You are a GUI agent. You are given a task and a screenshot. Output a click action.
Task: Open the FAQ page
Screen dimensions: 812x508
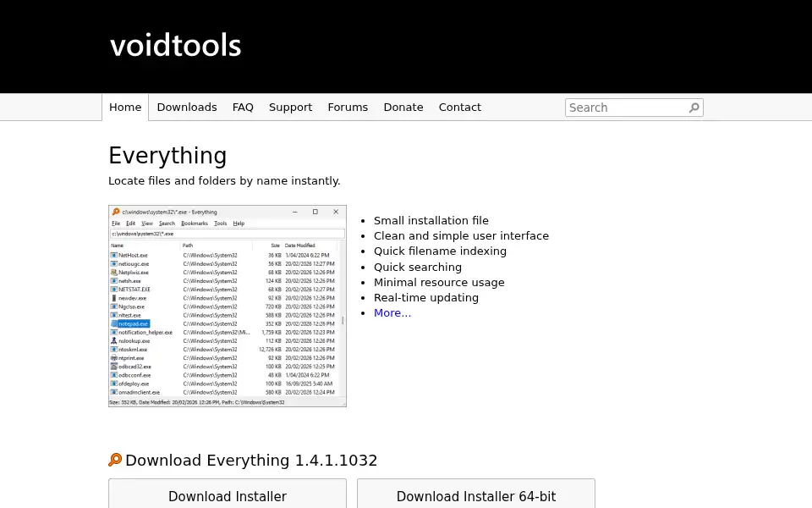pyautogui.click(x=243, y=108)
